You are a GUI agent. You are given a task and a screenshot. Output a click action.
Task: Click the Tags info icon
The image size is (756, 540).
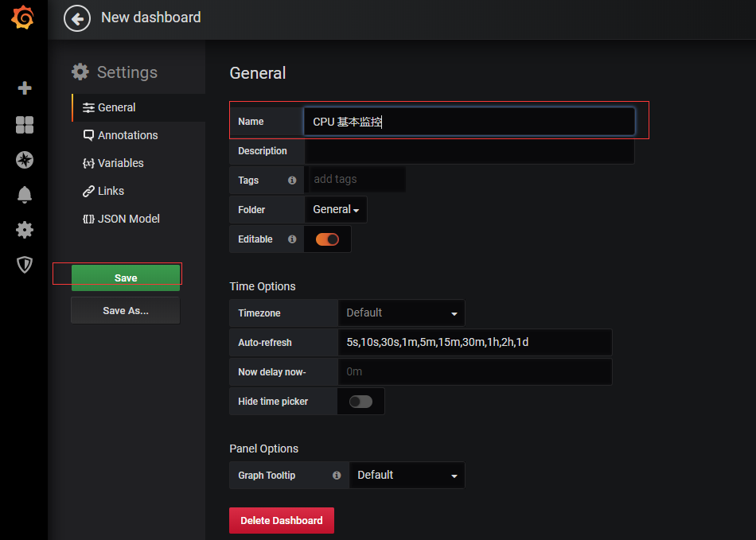click(x=292, y=181)
